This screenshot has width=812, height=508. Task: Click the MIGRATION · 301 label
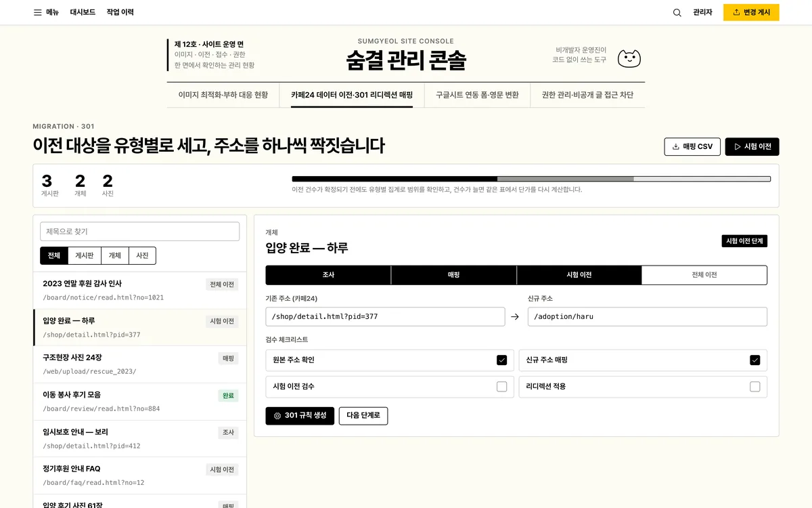point(64,127)
